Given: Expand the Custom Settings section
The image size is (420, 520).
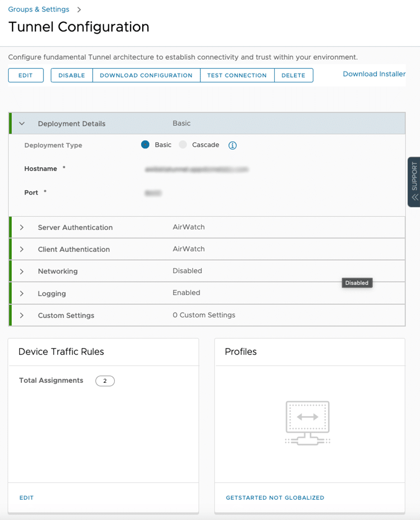Looking at the screenshot, I should coord(22,315).
